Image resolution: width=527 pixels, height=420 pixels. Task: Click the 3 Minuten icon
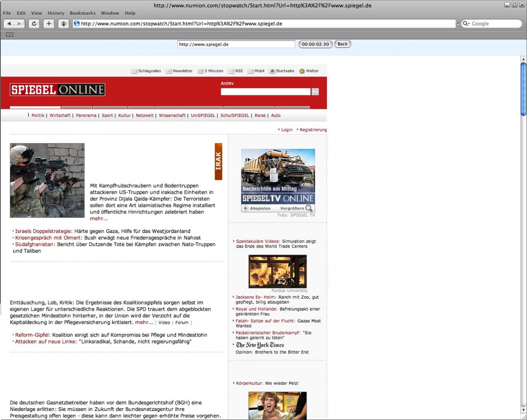click(x=201, y=71)
